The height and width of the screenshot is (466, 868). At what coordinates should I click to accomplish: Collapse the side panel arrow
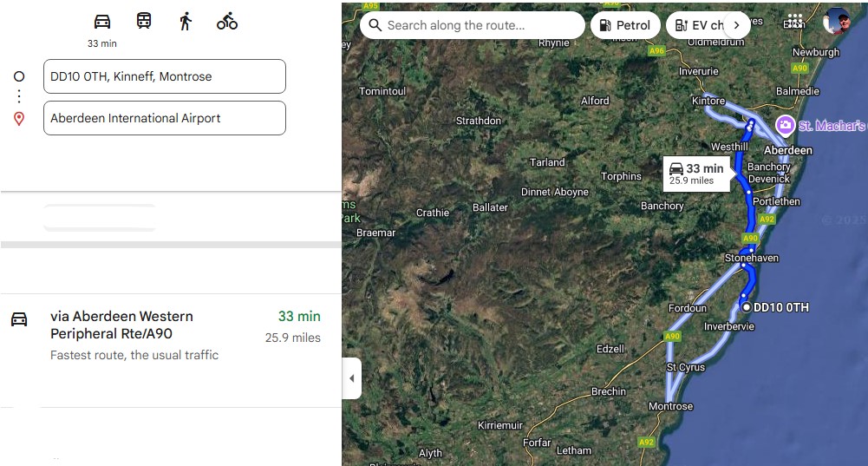[351, 378]
